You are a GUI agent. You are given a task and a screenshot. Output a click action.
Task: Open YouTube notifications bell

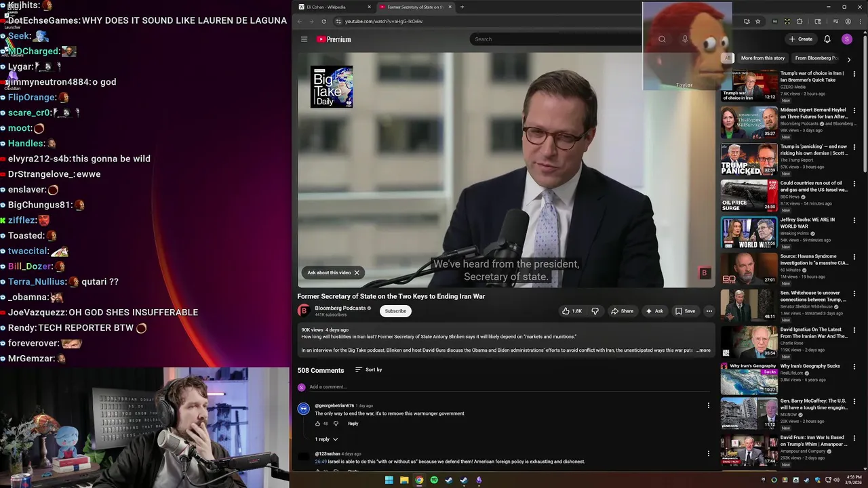click(x=827, y=39)
